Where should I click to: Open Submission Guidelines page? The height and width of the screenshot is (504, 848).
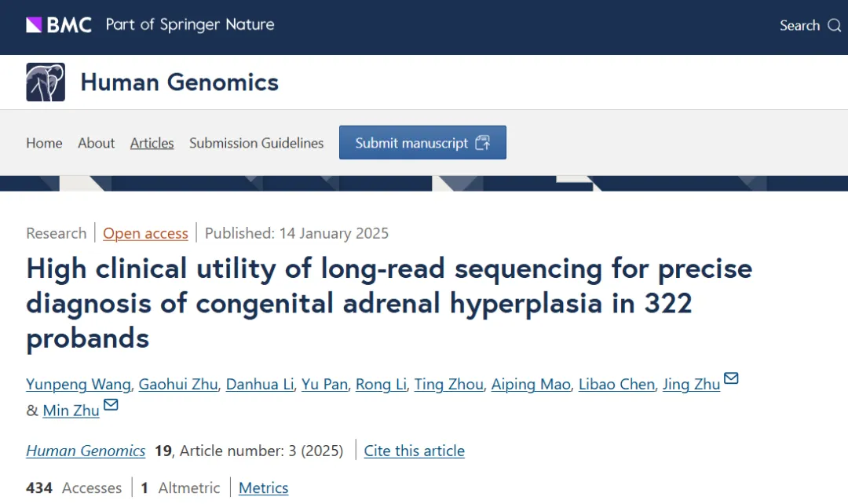point(256,143)
